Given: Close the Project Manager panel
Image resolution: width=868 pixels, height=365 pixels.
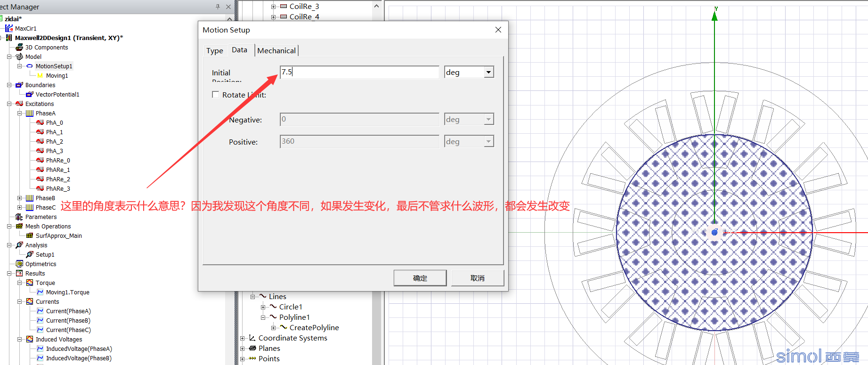Looking at the screenshot, I should pos(228,7).
